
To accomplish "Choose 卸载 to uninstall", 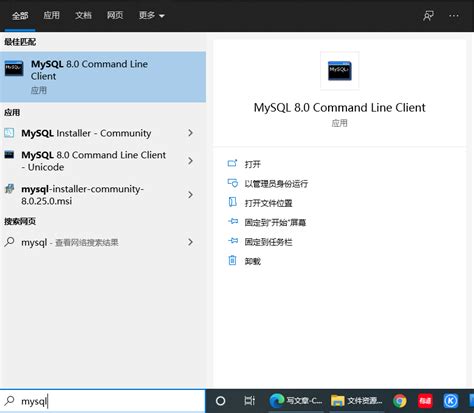I will click(x=252, y=261).
